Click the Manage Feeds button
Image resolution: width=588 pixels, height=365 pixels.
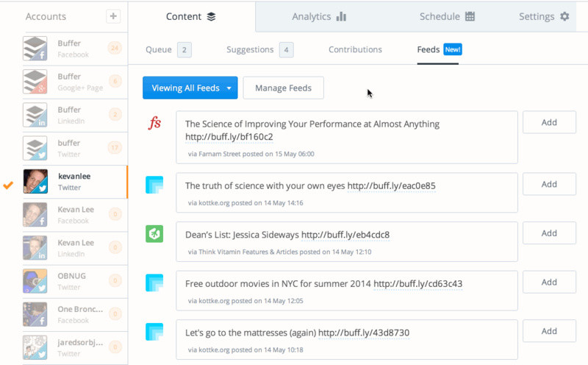point(283,88)
